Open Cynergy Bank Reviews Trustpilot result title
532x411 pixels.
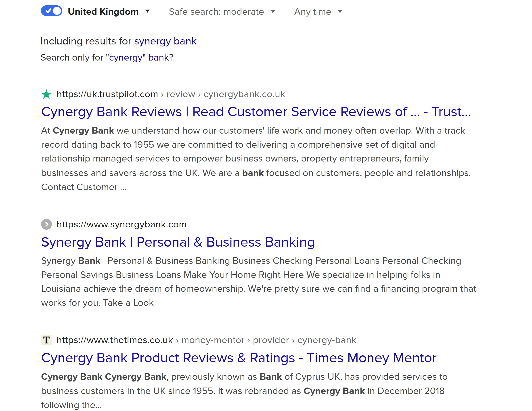[x=256, y=112]
